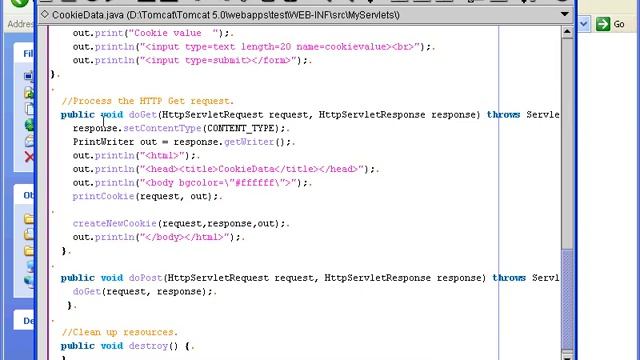This screenshot has width=640, height=360.
Task: Click the throws keyword on the doGet line
Action: coord(503,115)
